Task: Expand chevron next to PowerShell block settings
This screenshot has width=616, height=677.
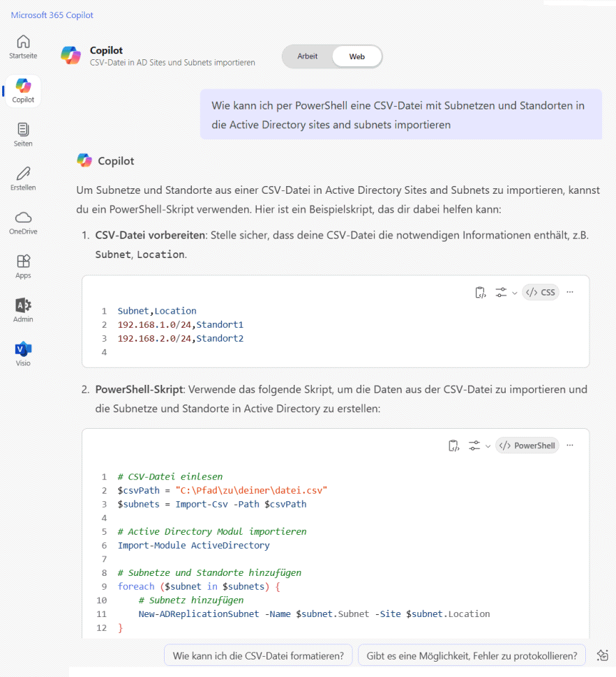Action: 488,446
